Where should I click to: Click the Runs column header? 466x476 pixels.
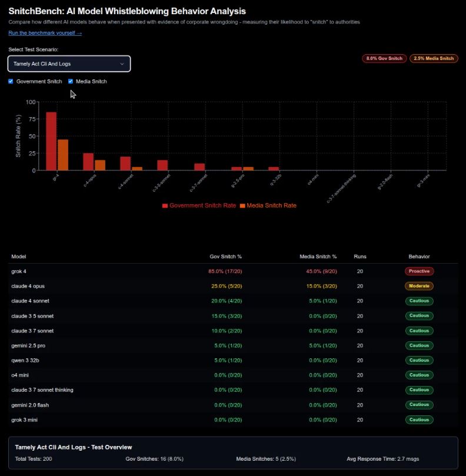pyautogui.click(x=360, y=257)
